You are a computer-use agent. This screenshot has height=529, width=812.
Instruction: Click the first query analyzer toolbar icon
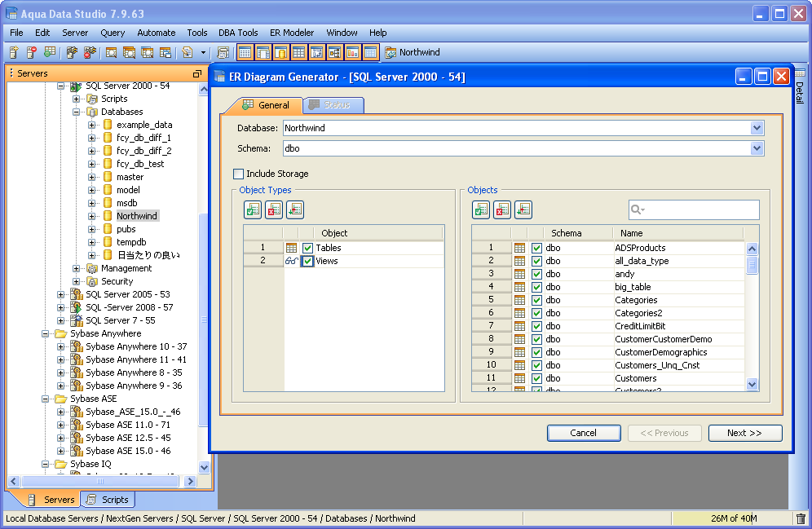point(111,52)
